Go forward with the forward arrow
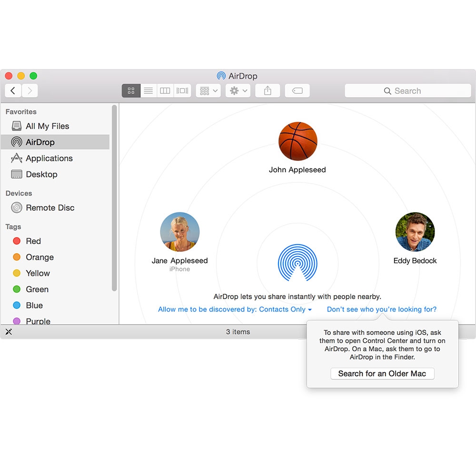This screenshot has height=476, width=476. [30, 91]
